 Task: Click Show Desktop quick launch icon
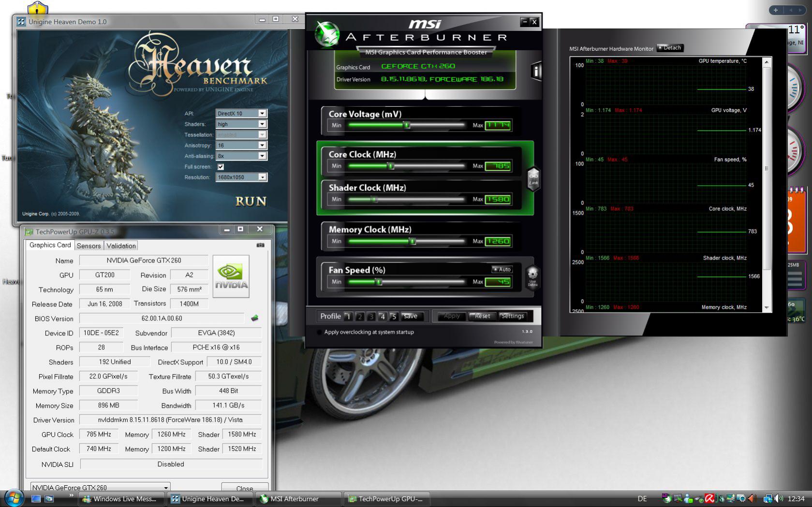pos(36,498)
